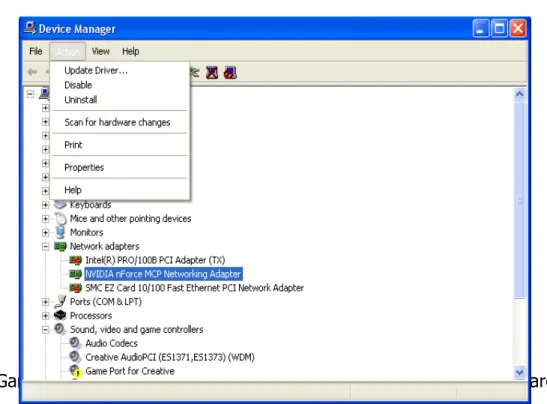Viewport: 547px width, 404px height.
Task: Click the vertical scrollbar thumb
Action: click(x=519, y=201)
